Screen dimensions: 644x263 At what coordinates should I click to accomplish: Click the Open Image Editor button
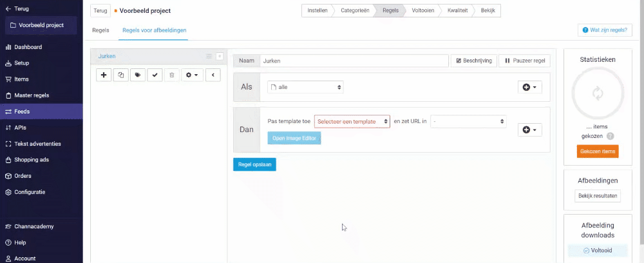point(294,138)
